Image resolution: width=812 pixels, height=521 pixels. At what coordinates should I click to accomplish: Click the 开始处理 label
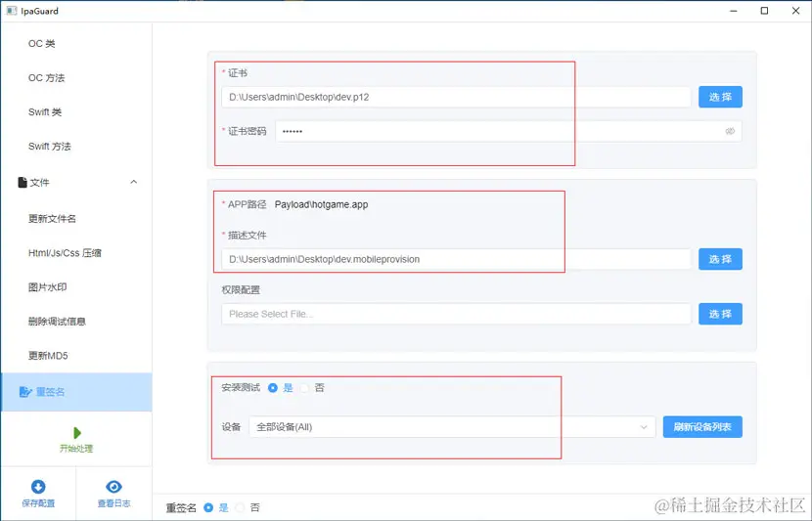76,449
